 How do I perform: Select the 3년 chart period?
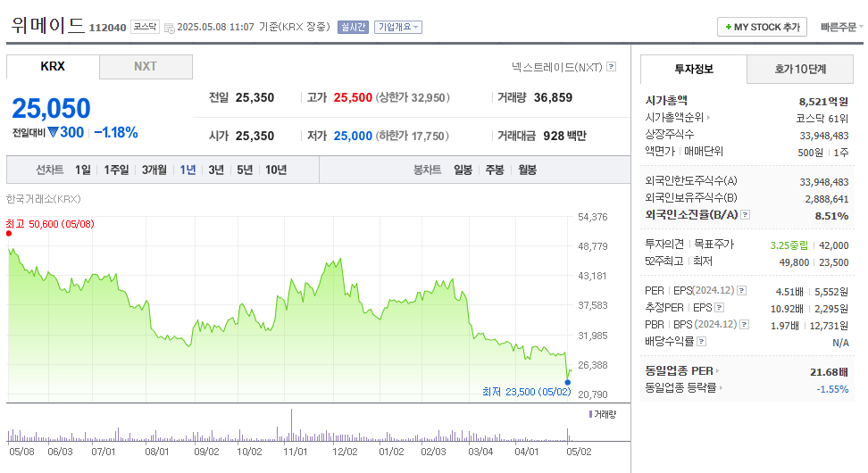(216, 170)
